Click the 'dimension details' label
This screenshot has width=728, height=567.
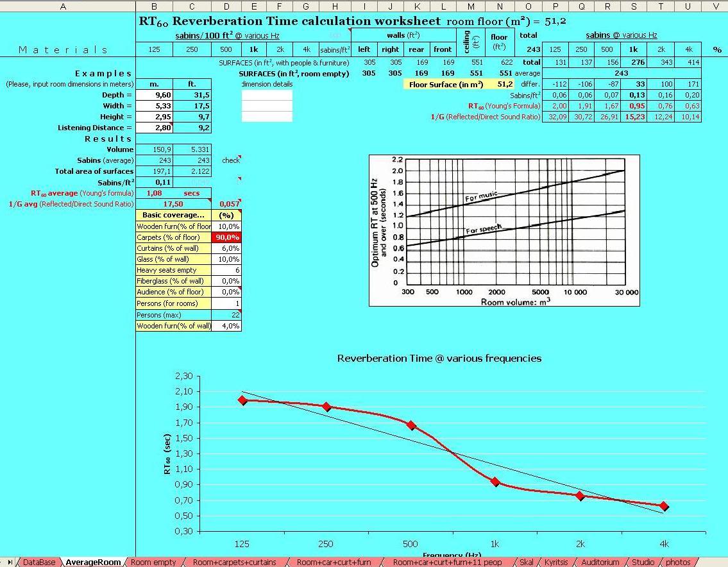267,84
